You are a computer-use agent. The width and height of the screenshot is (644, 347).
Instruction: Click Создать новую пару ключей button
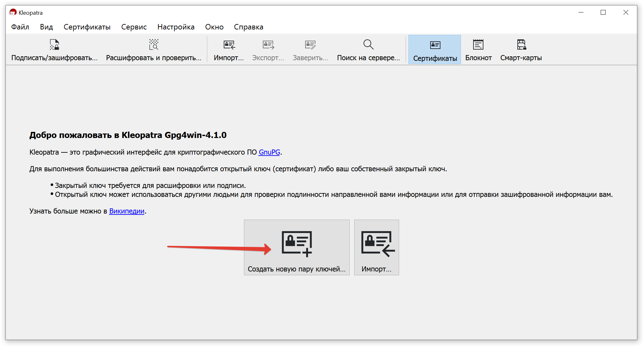(x=297, y=247)
